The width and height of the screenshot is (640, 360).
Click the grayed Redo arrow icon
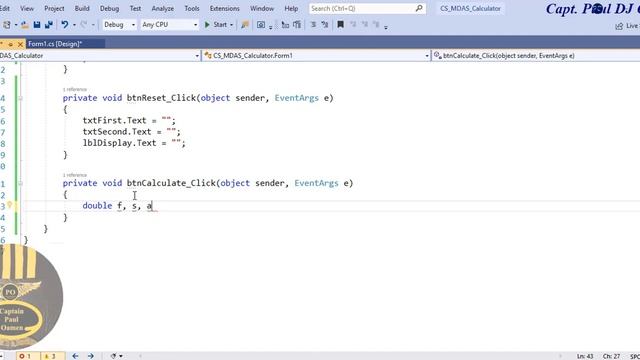coord(84,25)
